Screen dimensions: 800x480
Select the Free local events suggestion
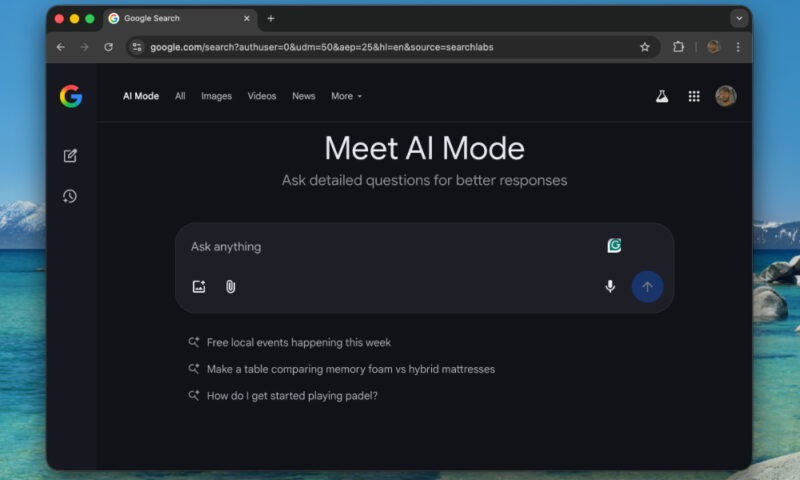coord(298,342)
